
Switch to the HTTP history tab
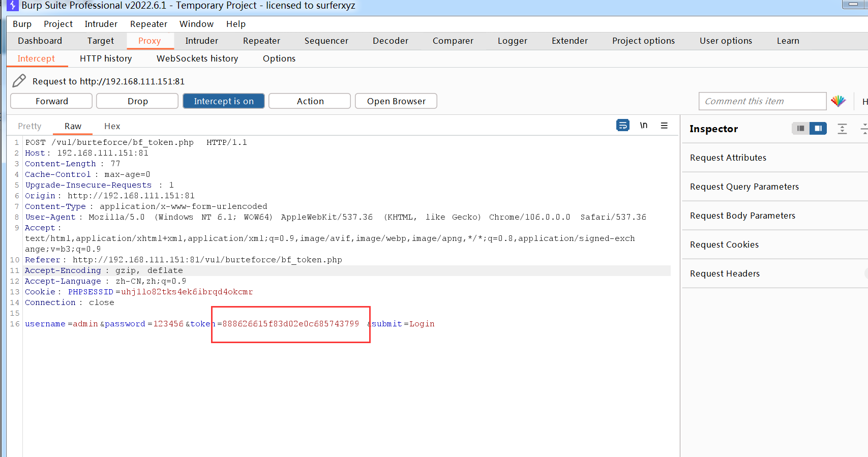105,58
